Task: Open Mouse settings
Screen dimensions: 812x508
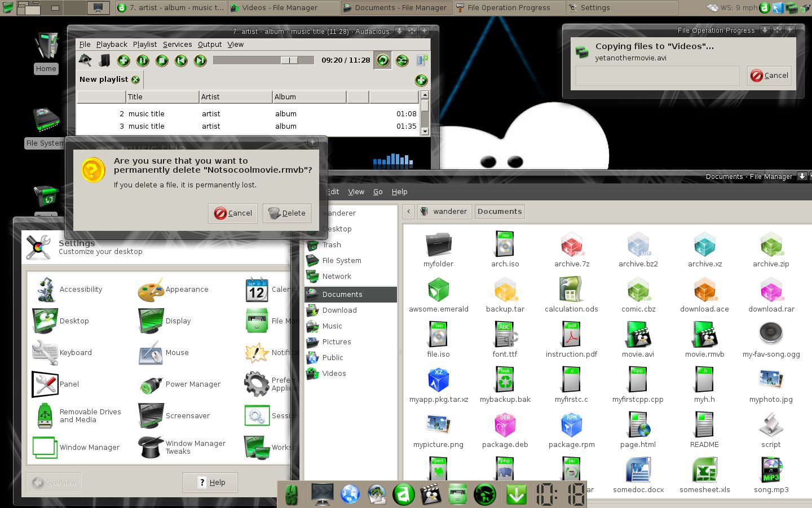Action: pyautogui.click(x=164, y=353)
